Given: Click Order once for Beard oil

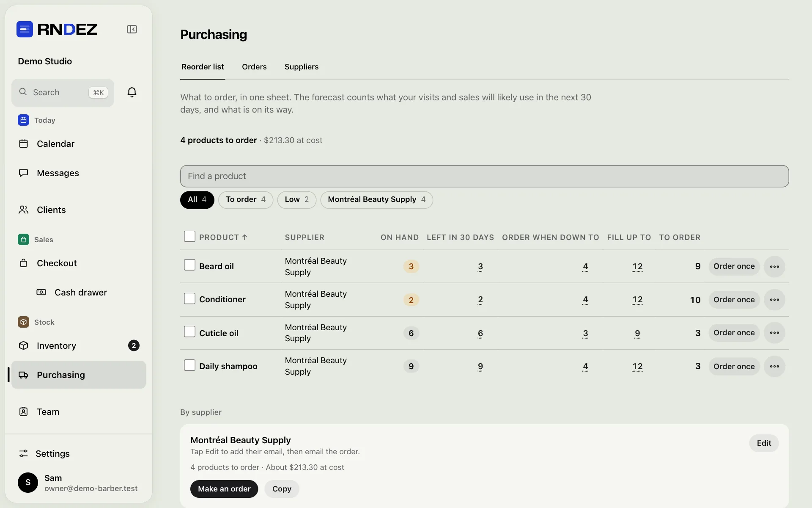Looking at the screenshot, I should coord(734,266).
